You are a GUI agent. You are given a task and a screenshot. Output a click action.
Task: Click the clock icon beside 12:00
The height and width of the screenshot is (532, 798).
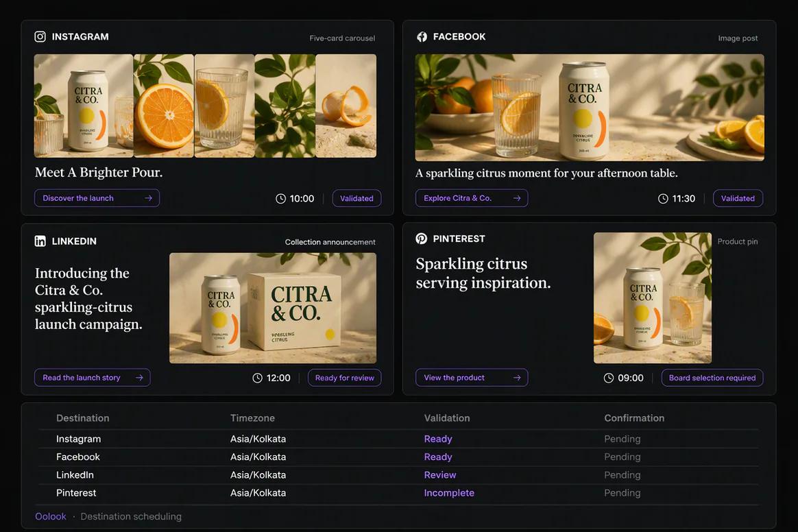258,378
